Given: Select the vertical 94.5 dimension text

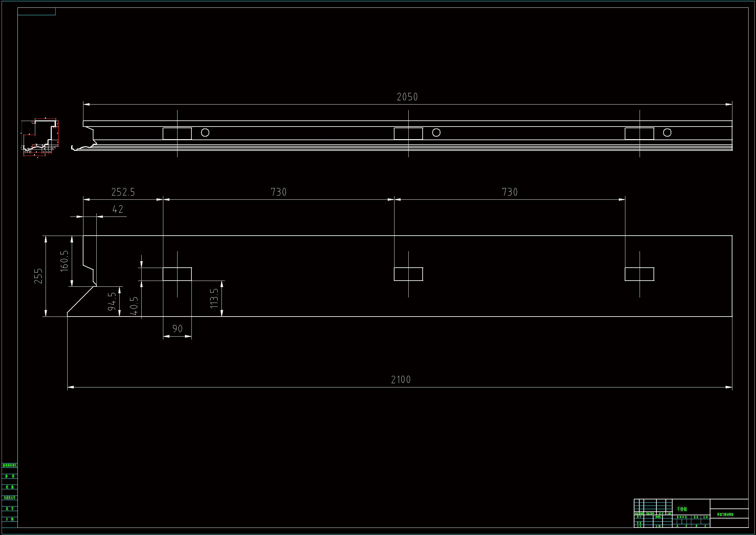Looking at the screenshot, I should coord(112,301).
